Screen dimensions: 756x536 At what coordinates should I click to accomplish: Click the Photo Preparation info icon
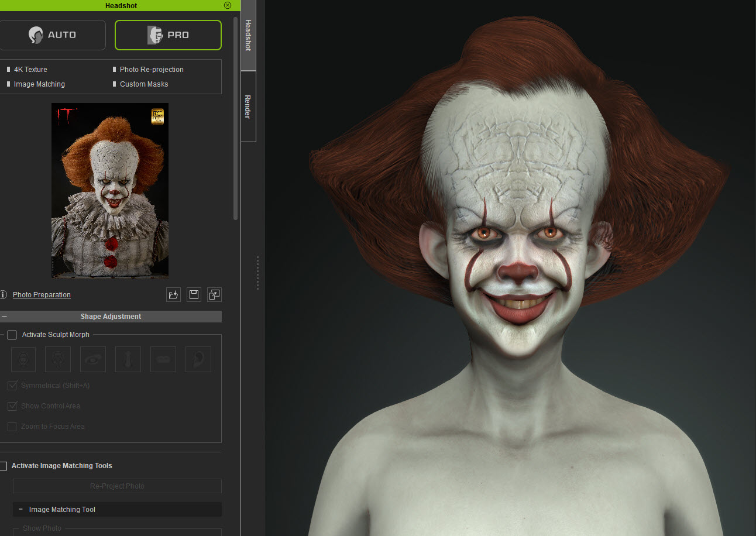[4, 295]
